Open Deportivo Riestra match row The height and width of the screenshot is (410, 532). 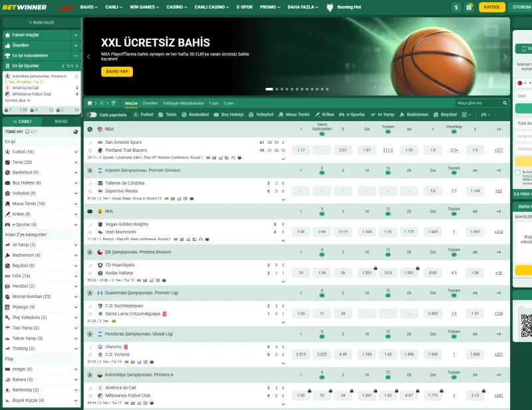[121, 191]
